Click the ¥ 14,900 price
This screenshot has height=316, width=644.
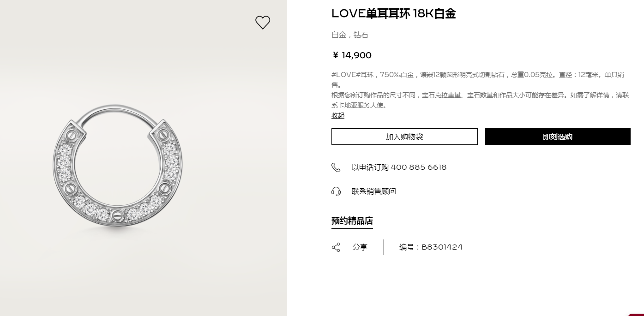click(352, 56)
